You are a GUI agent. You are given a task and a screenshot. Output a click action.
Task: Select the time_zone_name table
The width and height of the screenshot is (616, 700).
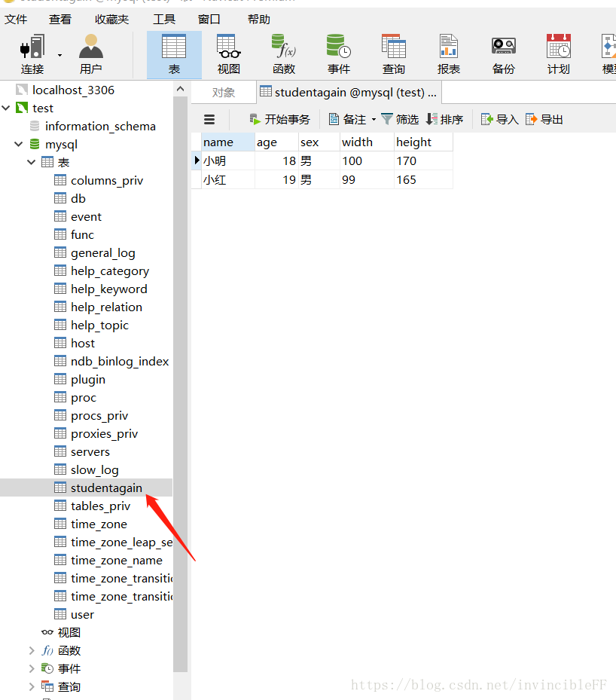(117, 561)
